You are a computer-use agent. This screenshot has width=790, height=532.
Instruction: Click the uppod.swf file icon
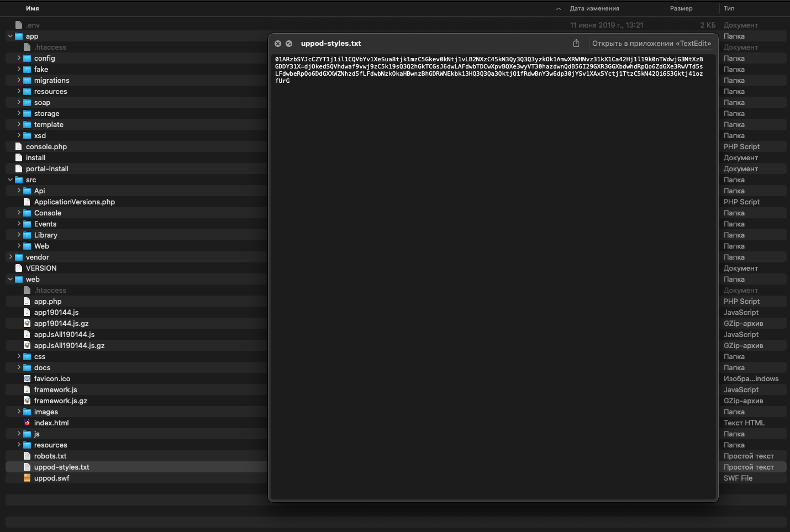pyautogui.click(x=27, y=478)
